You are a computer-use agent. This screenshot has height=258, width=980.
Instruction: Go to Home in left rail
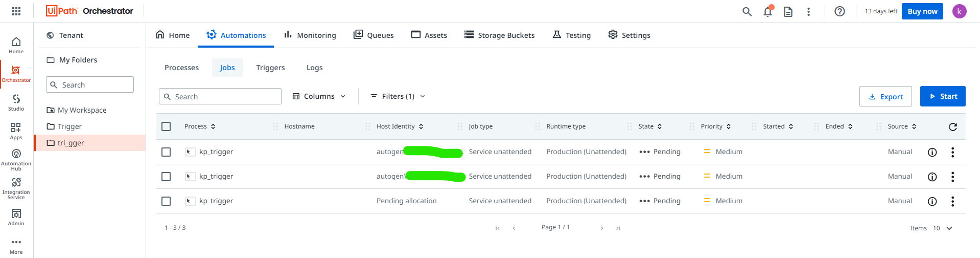(16, 45)
